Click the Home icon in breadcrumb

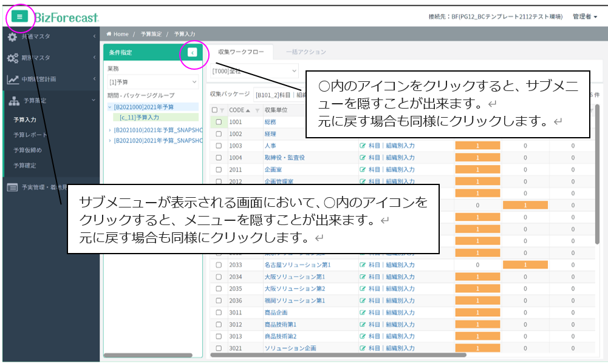(x=109, y=35)
